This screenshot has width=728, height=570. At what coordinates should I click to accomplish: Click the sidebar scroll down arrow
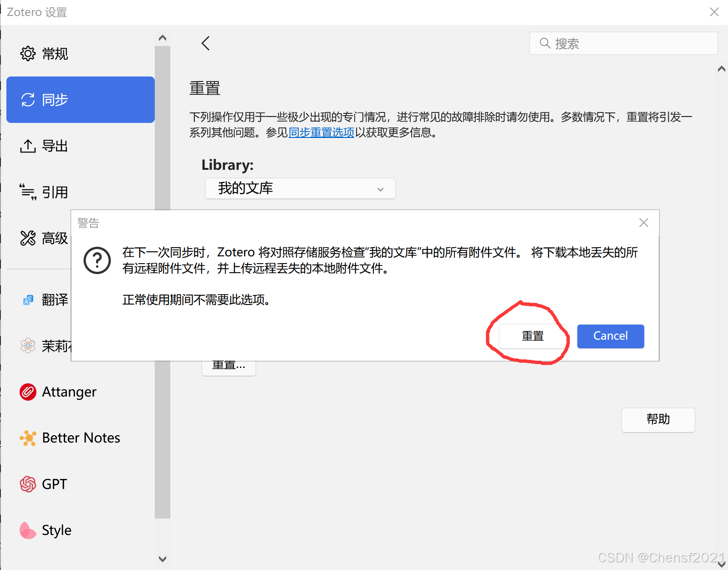(x=163, y=559)
